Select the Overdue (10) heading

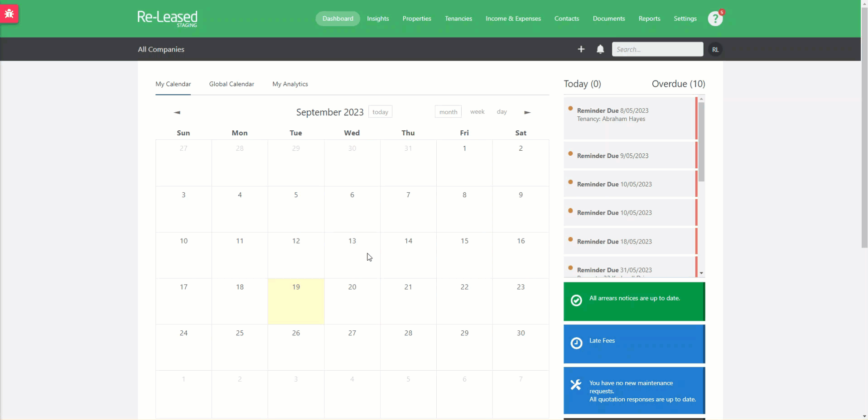click(x=678, y=84)
